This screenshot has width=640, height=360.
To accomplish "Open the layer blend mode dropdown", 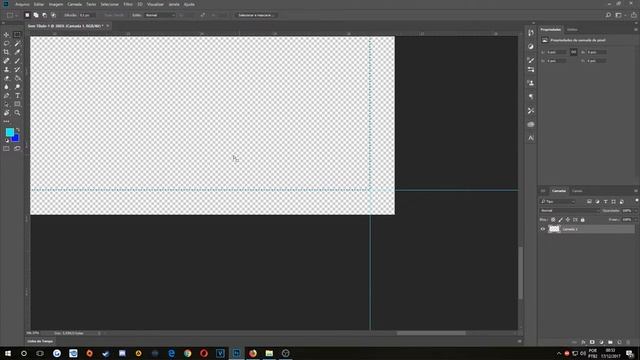I will (570, 211).
